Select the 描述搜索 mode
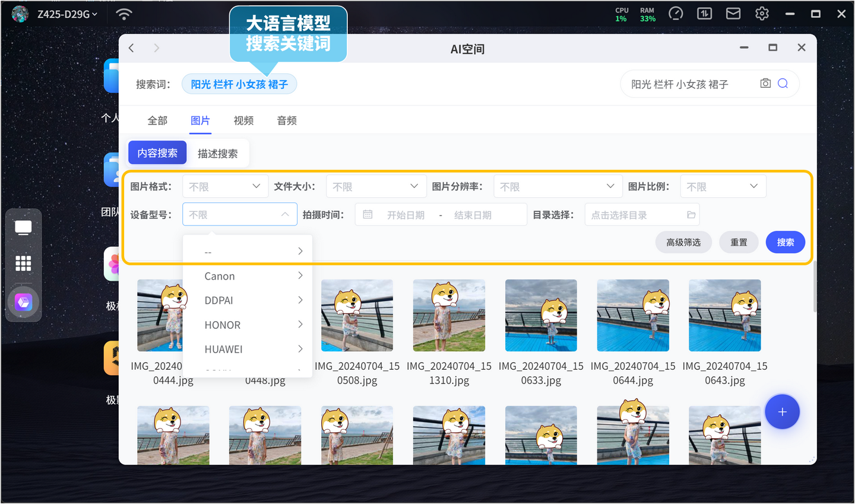Screen dimensions: 855x504 point(218,153)
